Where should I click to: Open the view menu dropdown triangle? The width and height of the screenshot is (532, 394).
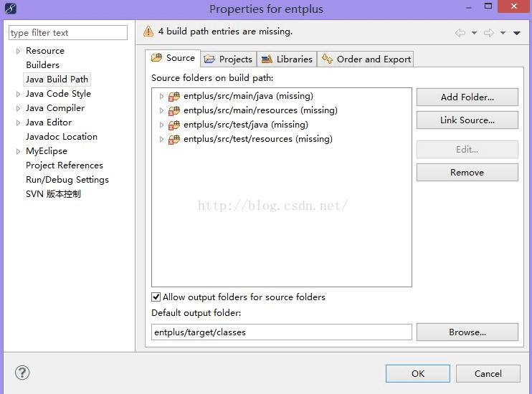pos(517,33)
